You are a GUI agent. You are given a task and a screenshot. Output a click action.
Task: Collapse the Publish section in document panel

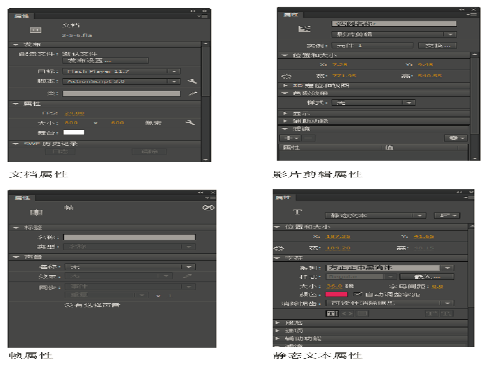pyautogui.click(x=16, y=44)
